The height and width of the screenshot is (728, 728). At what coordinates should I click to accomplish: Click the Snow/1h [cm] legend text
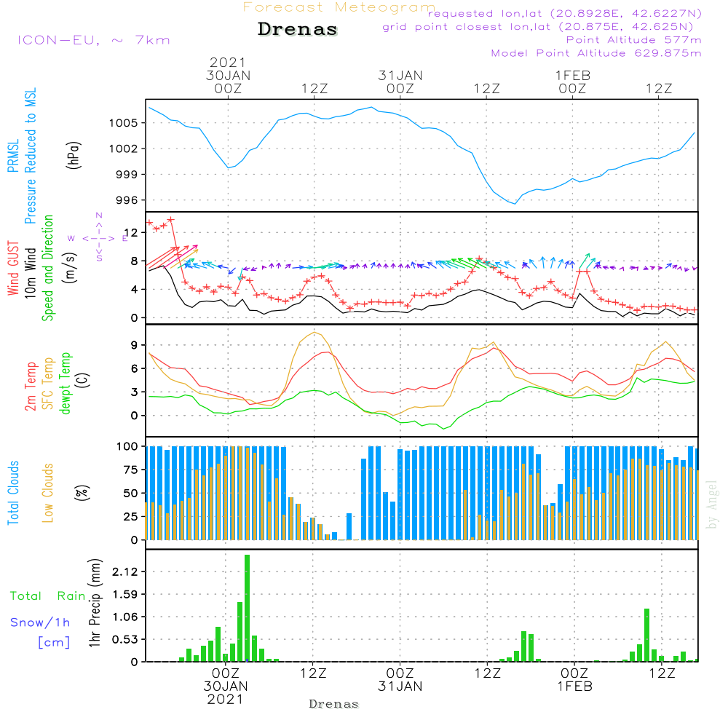coord(40,632)
